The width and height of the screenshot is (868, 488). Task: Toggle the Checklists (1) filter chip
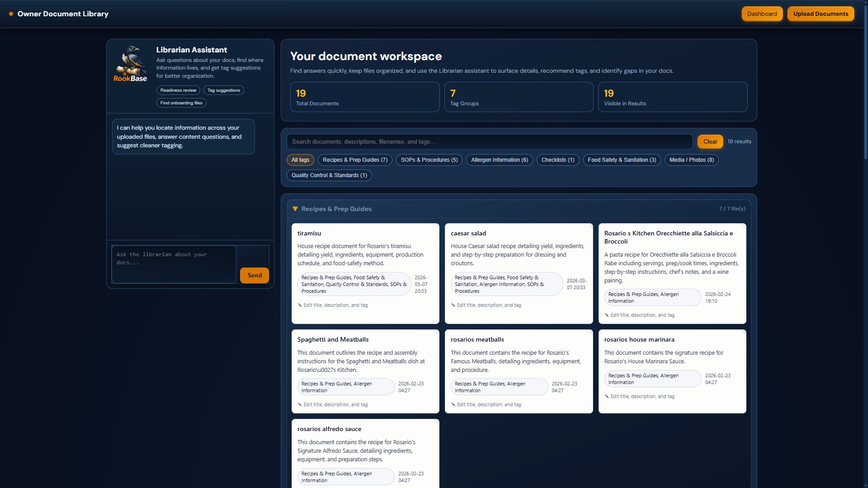pos(557,160)
